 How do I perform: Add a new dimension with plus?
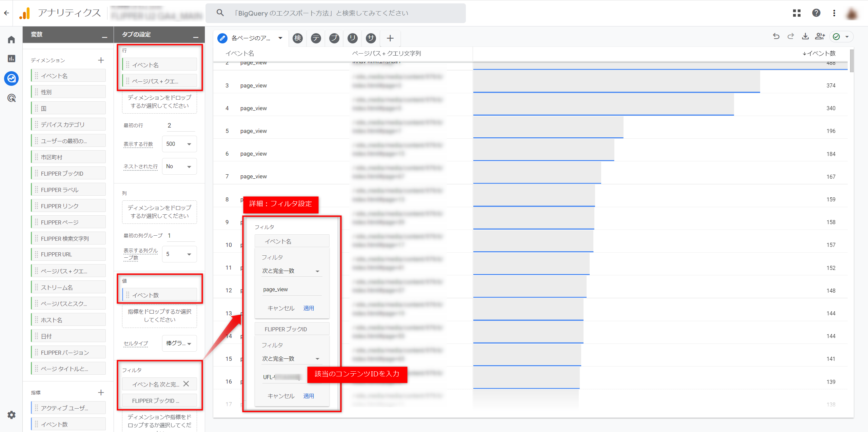coord(101,60)
